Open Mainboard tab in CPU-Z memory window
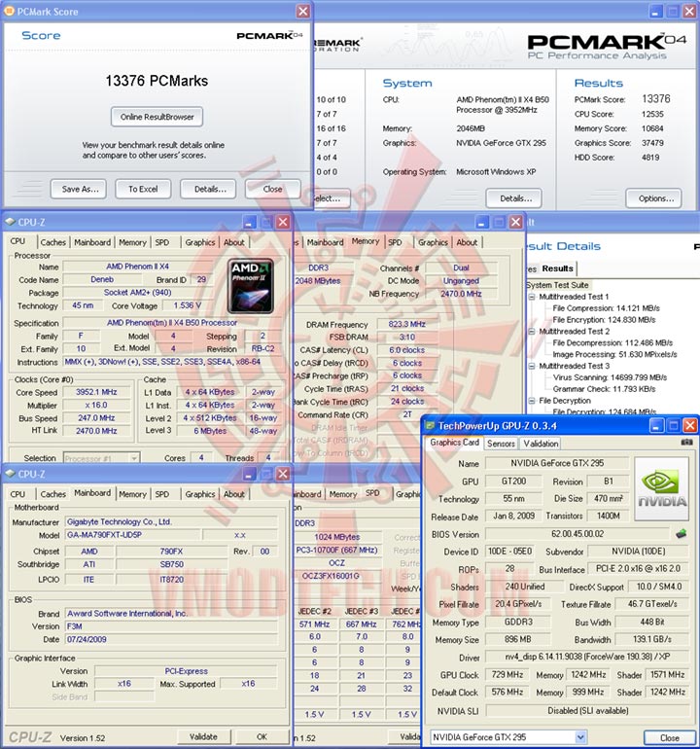Image resolution: width=700 pixels, height=749 pixels. [x=325, y=242]
